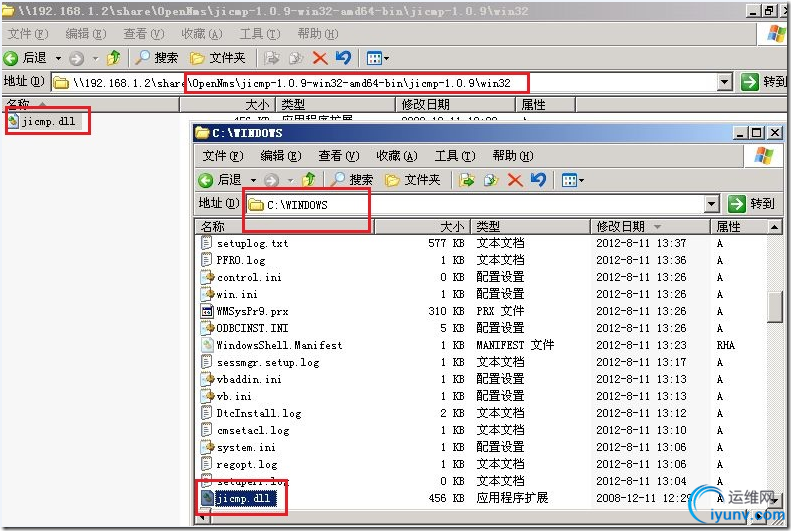Click Delete icon in network share toolbar

click(x=320, y=58)
